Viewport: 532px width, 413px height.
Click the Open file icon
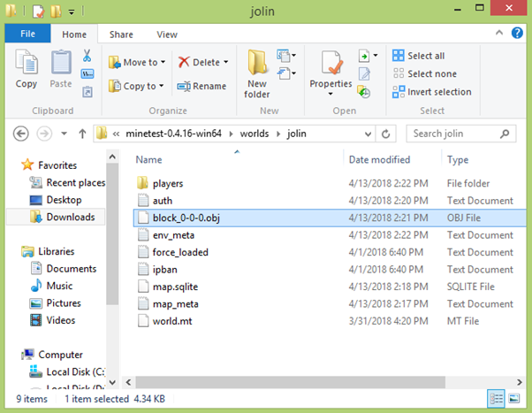[x=364, y=56]
